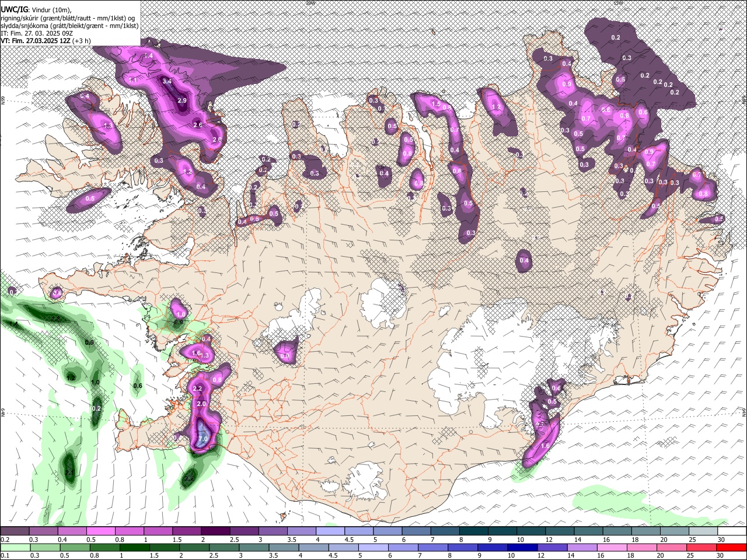Pick the dark green rain swatch 1 to 1.5
The height and width of the screenshot is (560, 747).
click(134, 547)
